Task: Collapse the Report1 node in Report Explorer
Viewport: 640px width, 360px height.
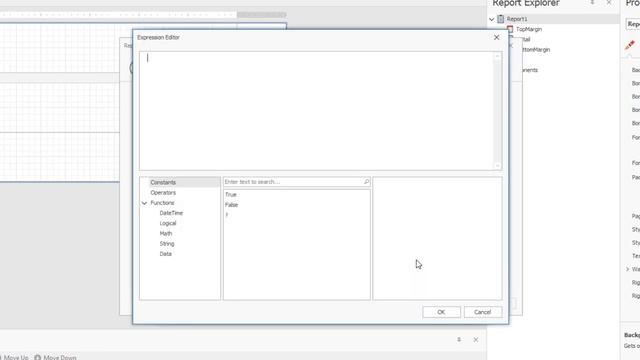Action: 492,19
